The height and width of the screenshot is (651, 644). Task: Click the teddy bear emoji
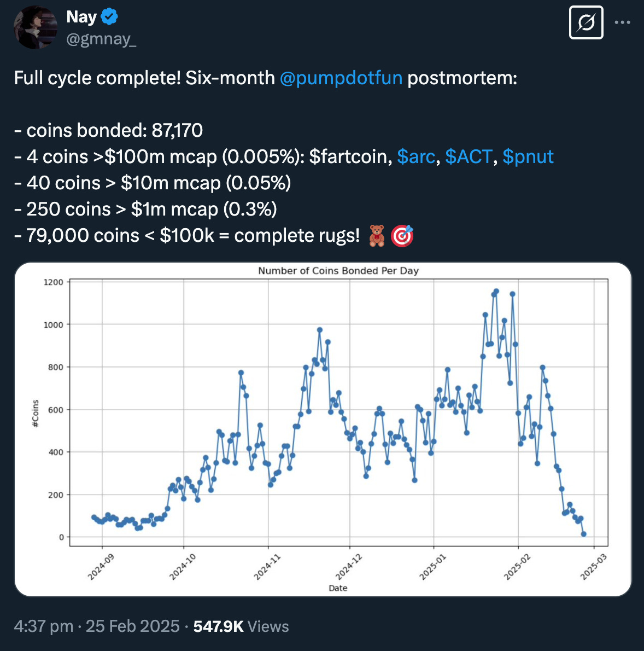point(377,236)
